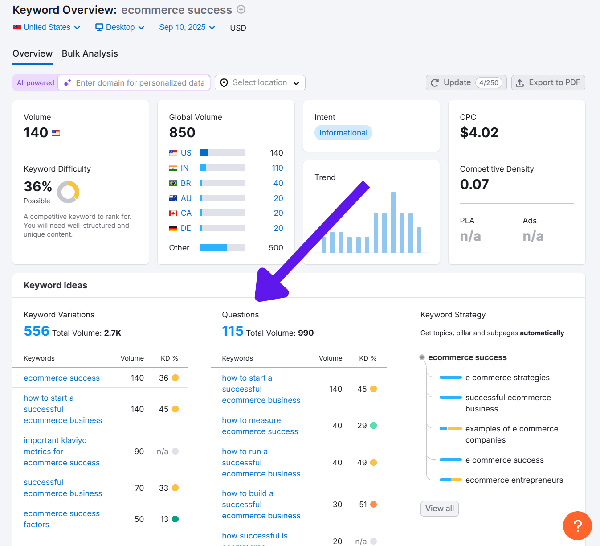Open 'how to measure ecommerce success' keyword link

259,426
